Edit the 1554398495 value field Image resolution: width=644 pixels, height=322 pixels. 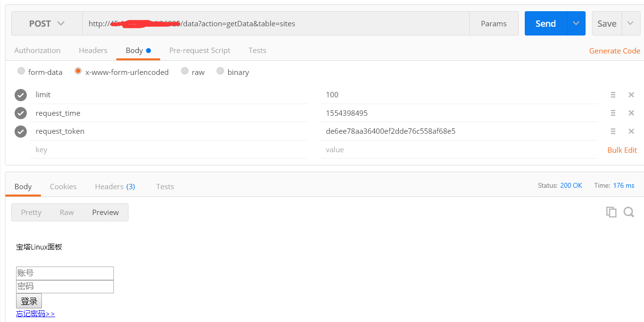pos(459,113)
